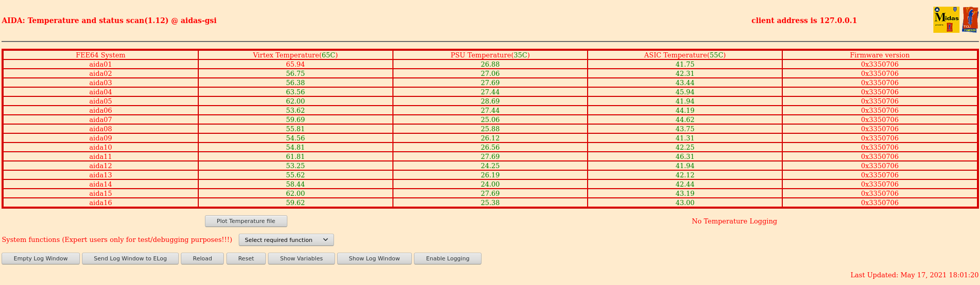Screen dimensions: 980x285
Task: Click firmware 0x3350706 in aida16 row
Action: click(x=880, y=202)
